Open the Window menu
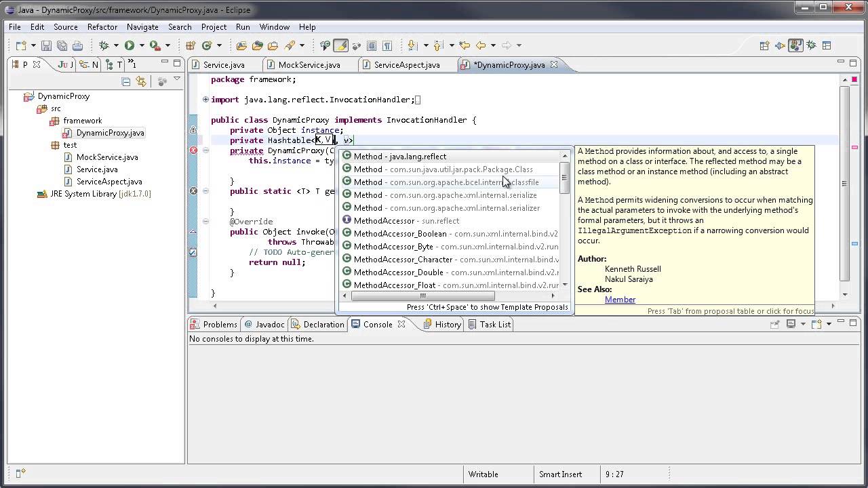Viewport: 868px width, 488px height. pyautogui.click(x=275, y=26)
